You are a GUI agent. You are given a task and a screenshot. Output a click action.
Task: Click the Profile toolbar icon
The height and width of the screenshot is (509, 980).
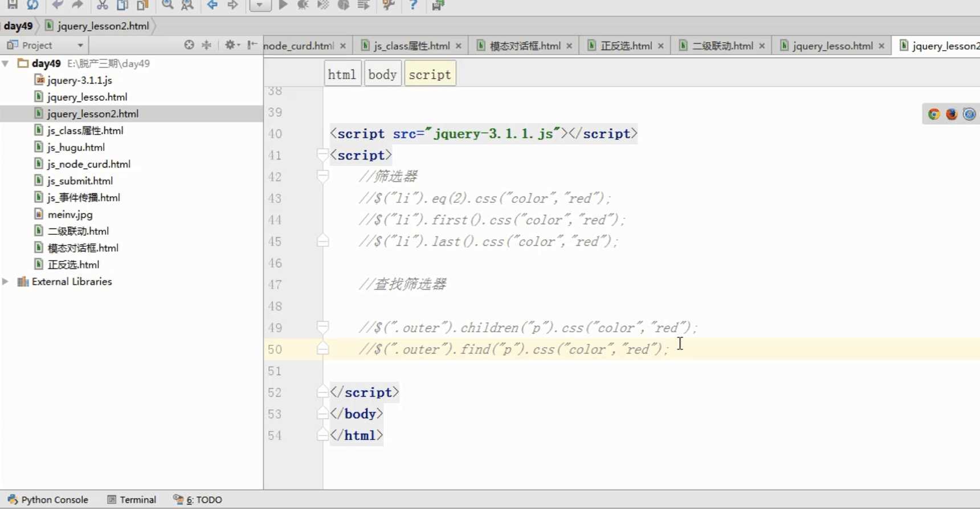pyautogui.click(x=343, y=5)
